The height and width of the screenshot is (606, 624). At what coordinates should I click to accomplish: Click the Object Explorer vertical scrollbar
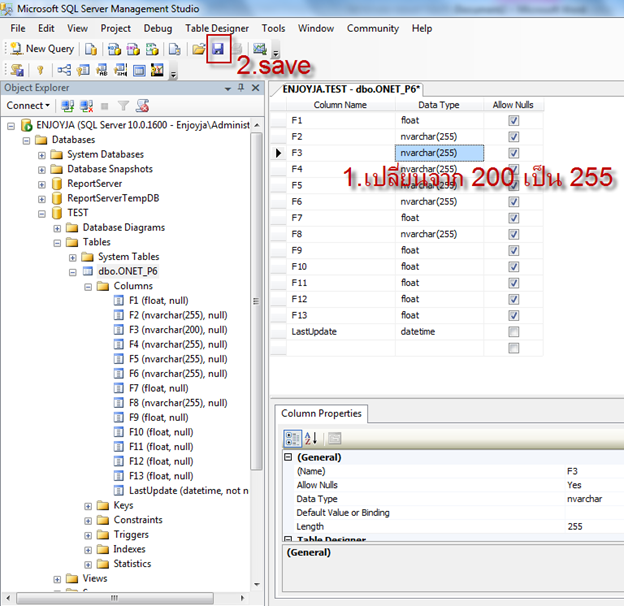point(257,301)
